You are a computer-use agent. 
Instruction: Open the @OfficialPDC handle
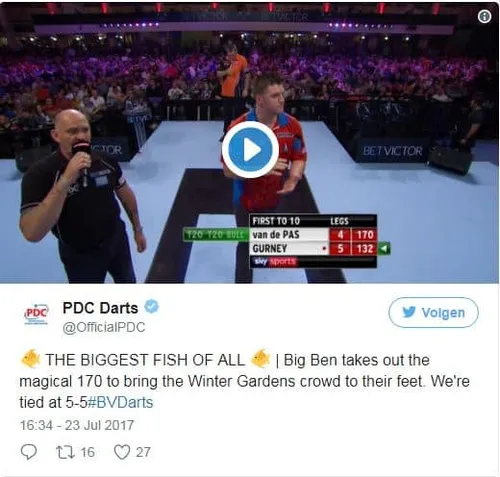point(104,327)
